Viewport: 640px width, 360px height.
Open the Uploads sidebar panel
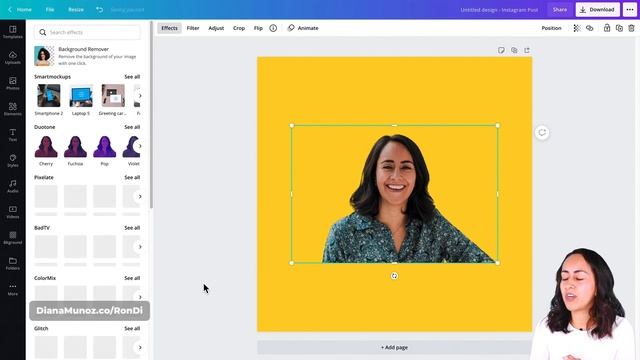point(13,58)
